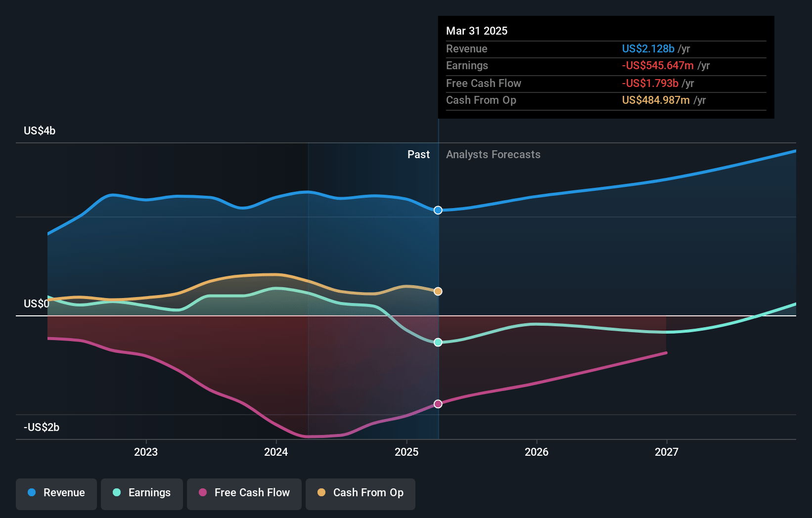Click the Cash From Op label in tooltip
The height and width of the screenshot is (518, 812).
point(481,100)
